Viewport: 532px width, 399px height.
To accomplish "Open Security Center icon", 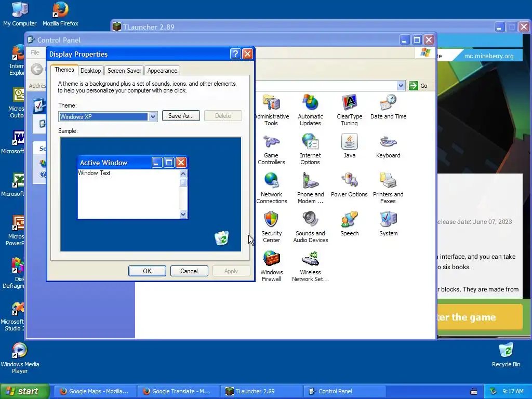I will (x=271, y=228).
